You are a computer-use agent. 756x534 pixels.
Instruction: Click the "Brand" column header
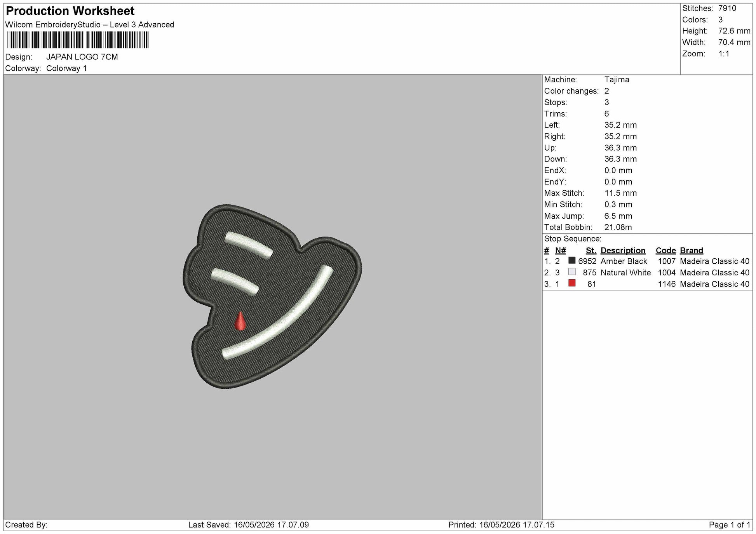tap(691, 250)
